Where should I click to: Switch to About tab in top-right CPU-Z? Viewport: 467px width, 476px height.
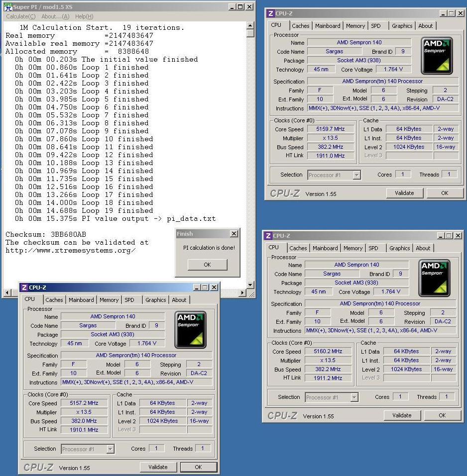pos(425,26)
